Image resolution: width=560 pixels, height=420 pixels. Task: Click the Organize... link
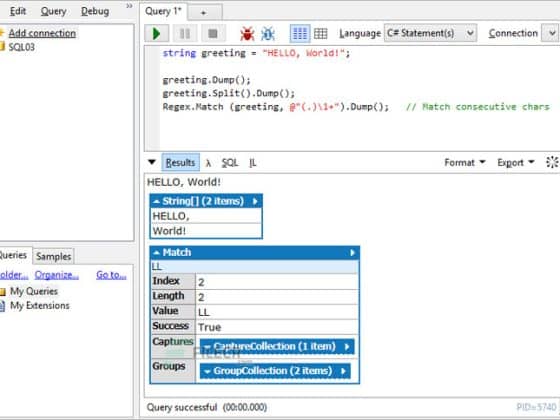[x=57, y=275]
